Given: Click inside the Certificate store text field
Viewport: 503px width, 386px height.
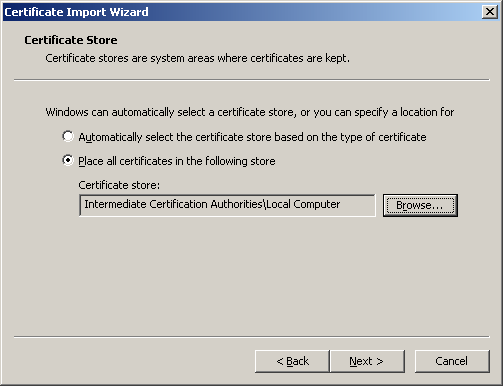Looking at the screenshot, I should pos(227,205).
